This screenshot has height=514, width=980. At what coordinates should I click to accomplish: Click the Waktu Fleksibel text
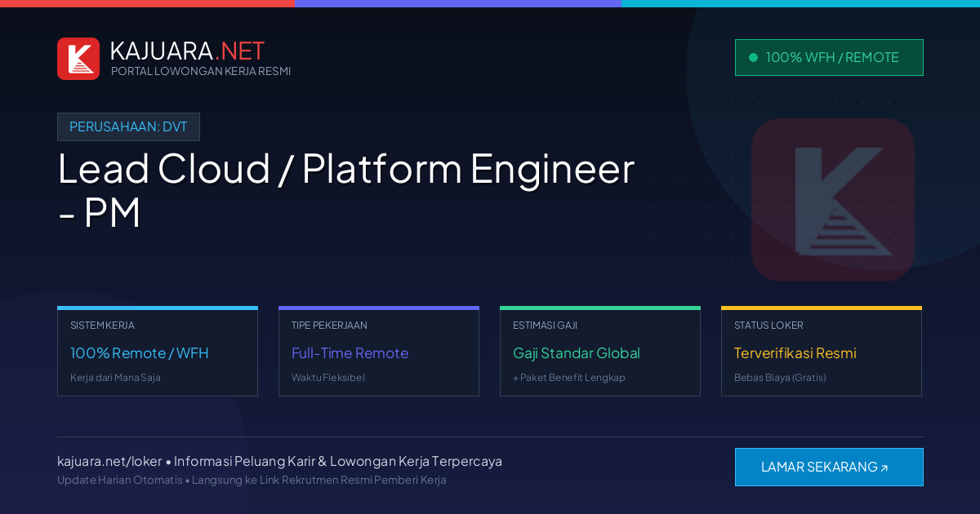(x=328, y=378)
